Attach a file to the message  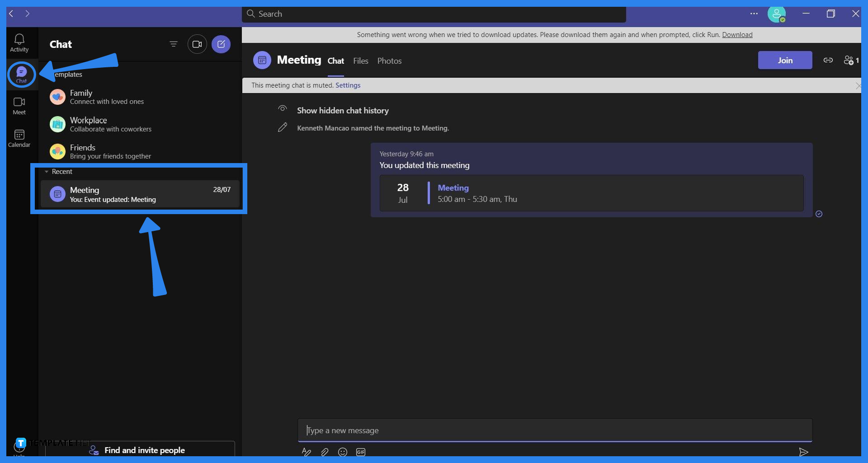coord(325,452)
